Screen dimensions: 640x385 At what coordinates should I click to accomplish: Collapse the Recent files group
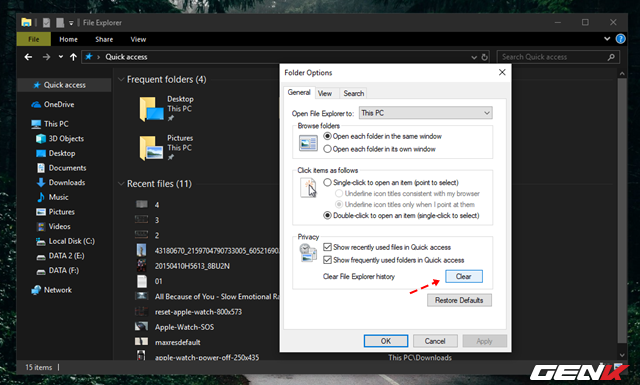(x=121, y=184)
